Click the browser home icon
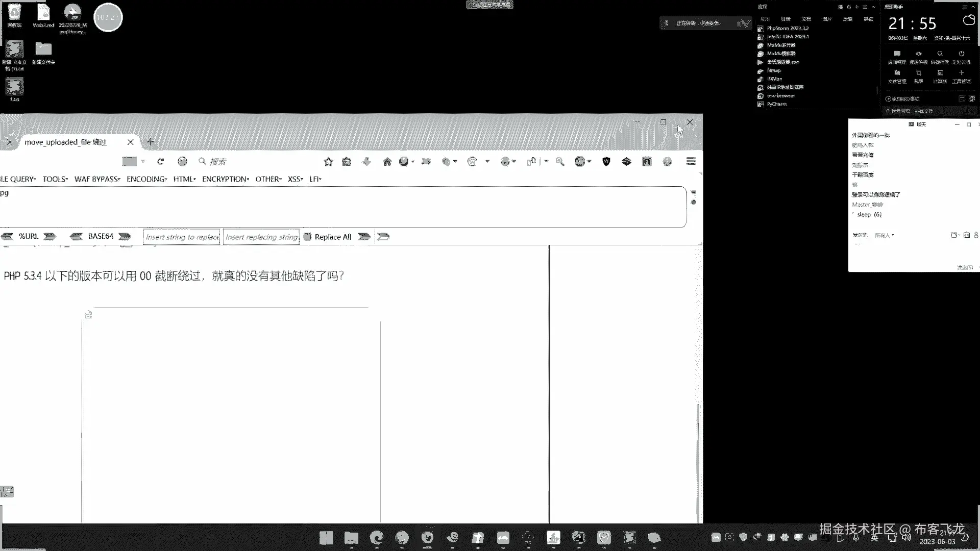This screenshot has height=551, width=980. [x=387, y=162]
